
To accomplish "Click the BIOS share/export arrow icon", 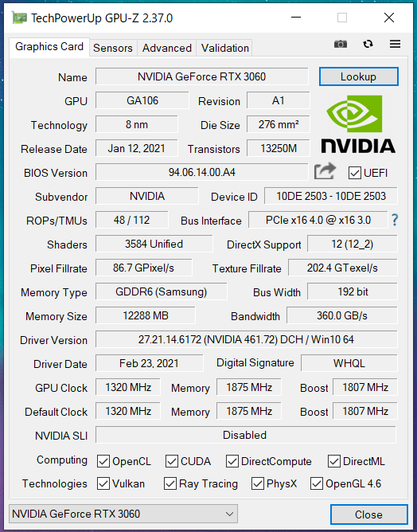I will click(x=325, y=171).
